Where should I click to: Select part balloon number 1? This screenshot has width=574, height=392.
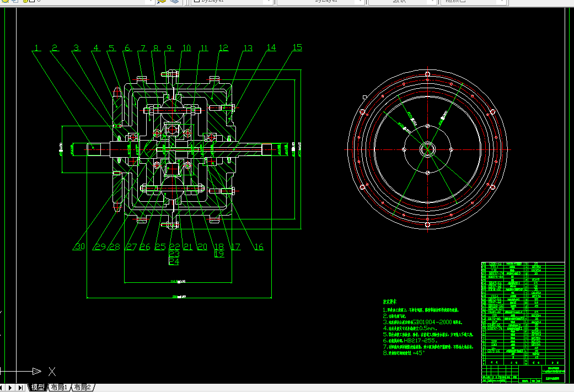point(36,47)
